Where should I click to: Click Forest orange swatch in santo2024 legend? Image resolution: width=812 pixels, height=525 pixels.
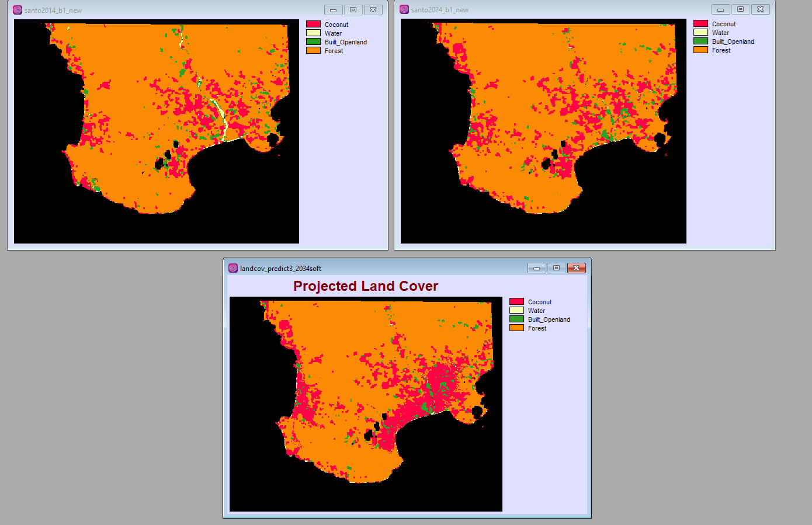tap(701, 50)
